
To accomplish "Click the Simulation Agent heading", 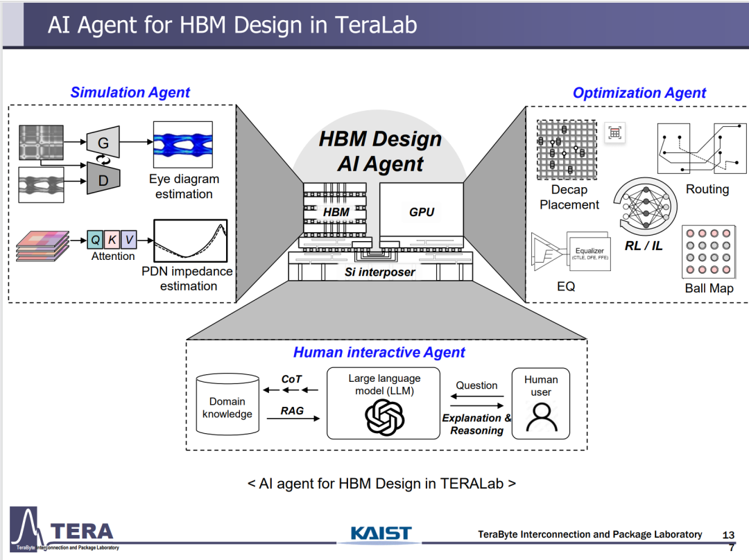I will pyautogui.click(x=130, y=92).
